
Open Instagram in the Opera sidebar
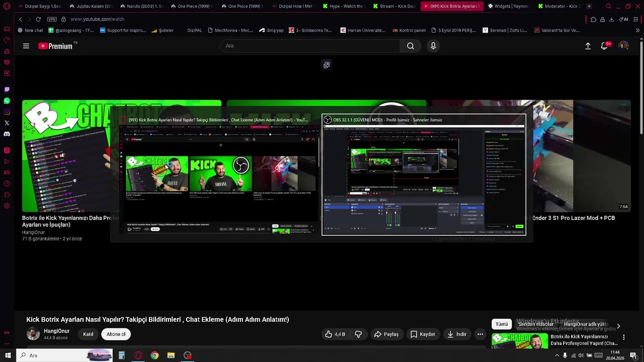pos(7,112)
